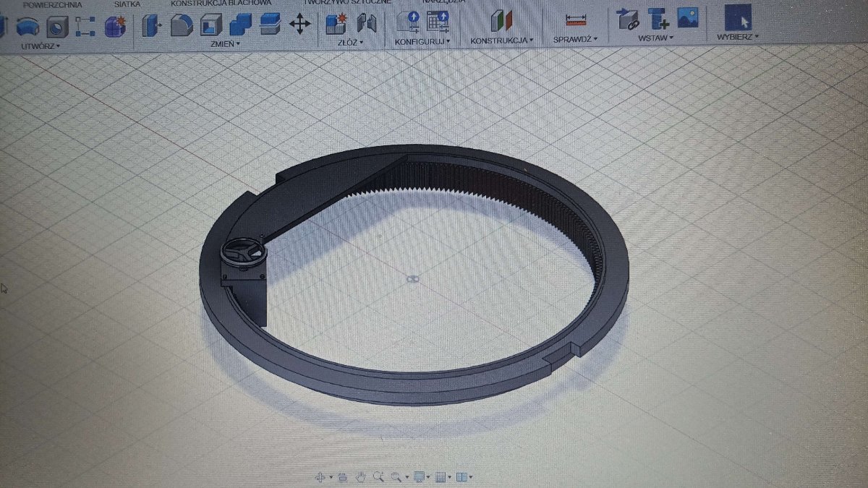Expand the KONFIGURUJ dropdown menu
The height and width of the screenshot is (488, 868).
click(422, 42)
